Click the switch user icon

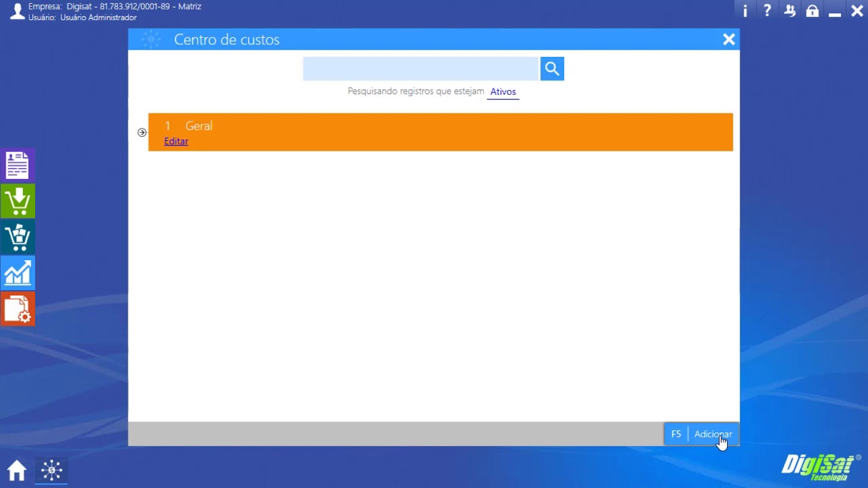pos(790,11)
